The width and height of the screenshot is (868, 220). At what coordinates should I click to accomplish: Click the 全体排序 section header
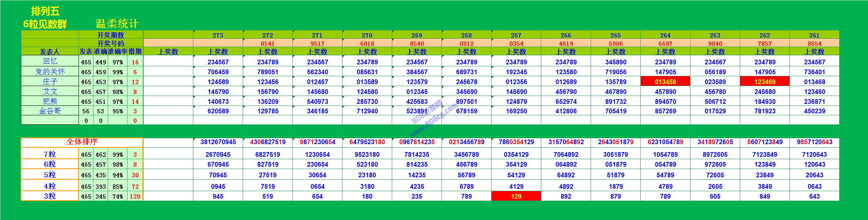click(x=82, y=142)
